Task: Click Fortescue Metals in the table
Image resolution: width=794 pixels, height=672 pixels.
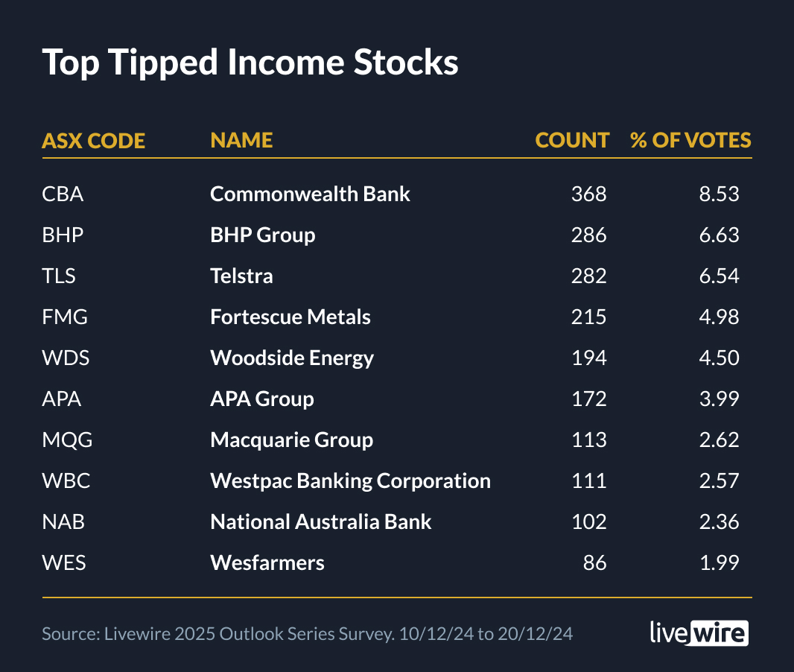Action: point(290,317)
